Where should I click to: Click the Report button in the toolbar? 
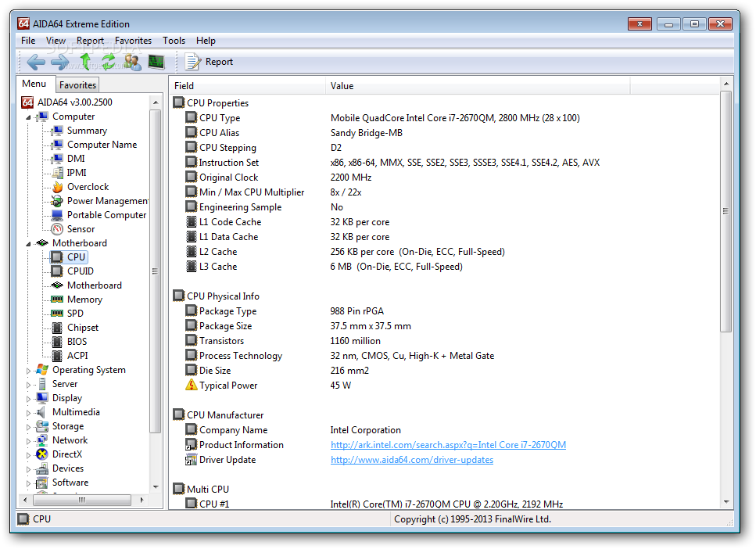point(210,62)
